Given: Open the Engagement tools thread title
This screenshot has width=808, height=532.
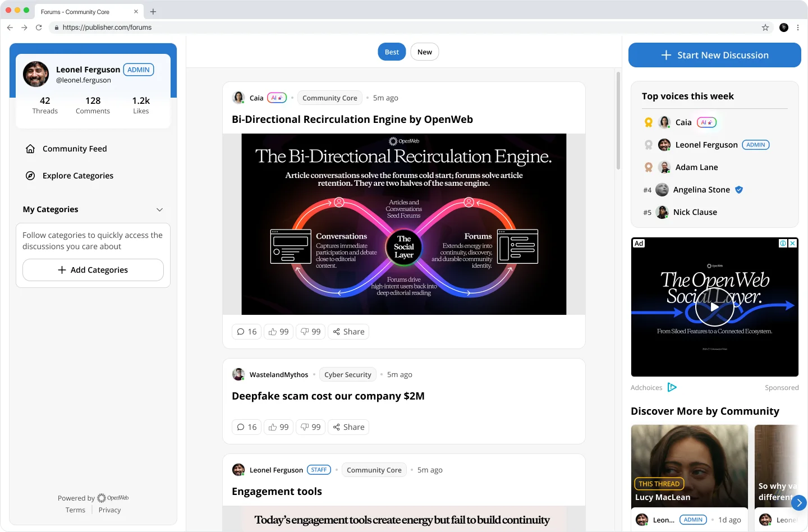Looking at the screenshot, I should click(x=277, y=492).
